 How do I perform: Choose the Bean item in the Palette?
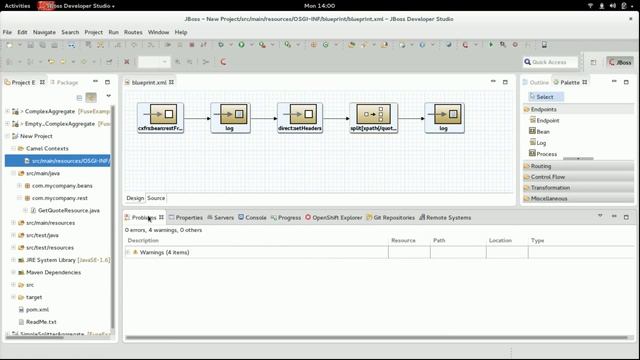click(540, 131)
